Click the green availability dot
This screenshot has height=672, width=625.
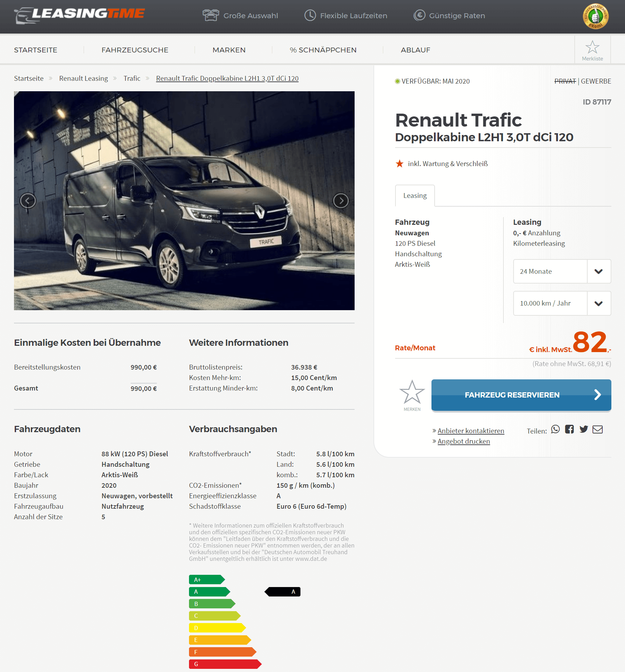pos(397,81)
